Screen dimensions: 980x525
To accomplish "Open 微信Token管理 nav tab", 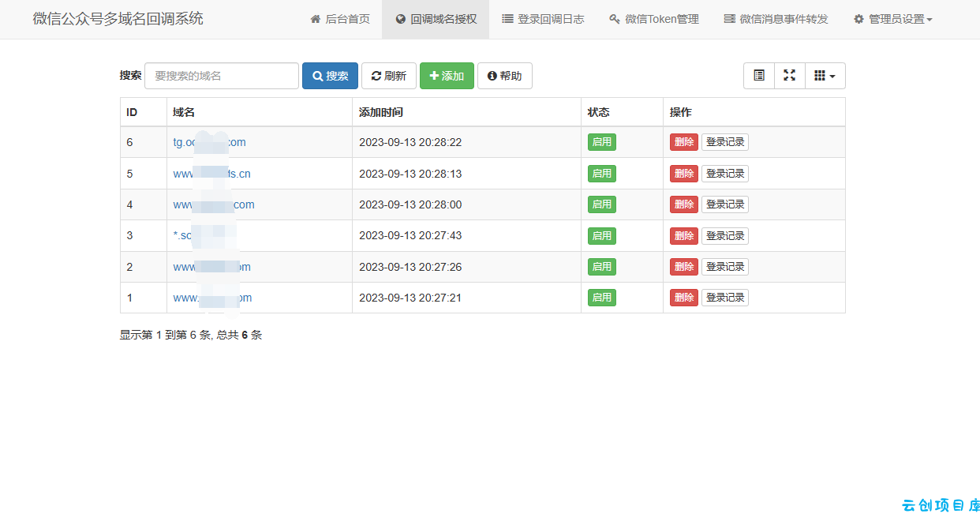I will 654,19.
